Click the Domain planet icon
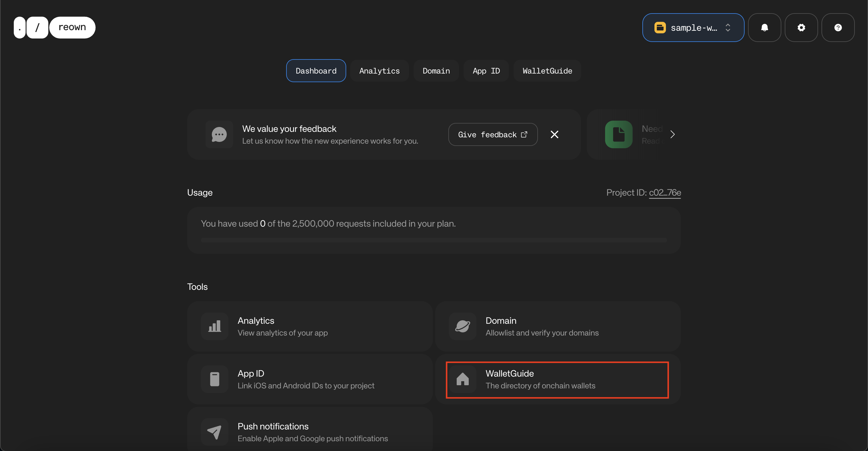Screen dimensions: 868x451 [463, 326]
